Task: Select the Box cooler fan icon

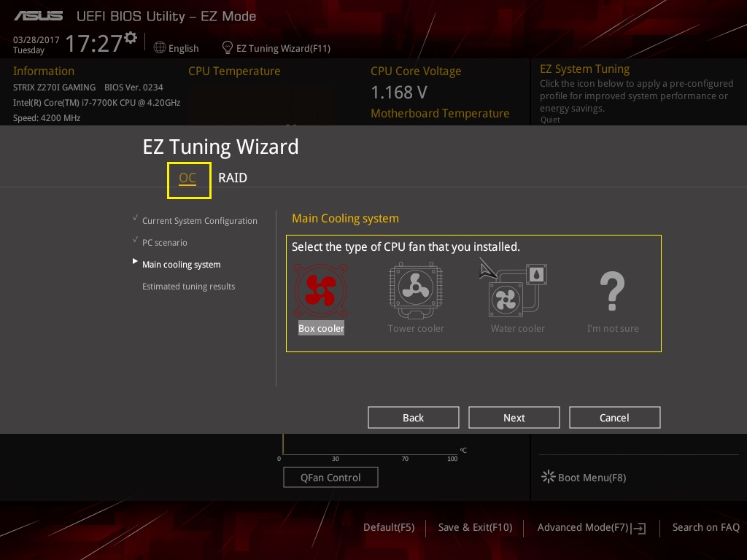Action: [320, 290]
